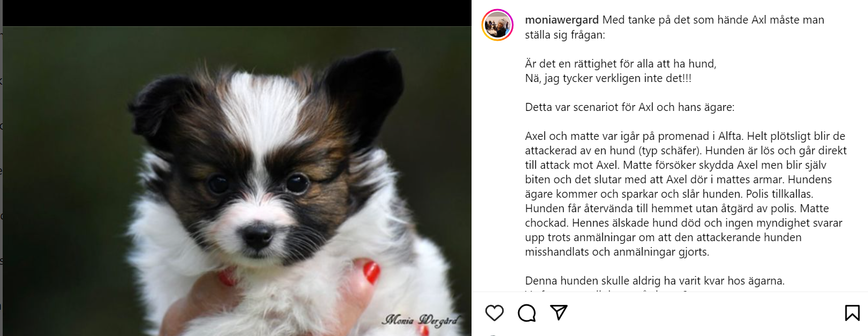Save the post with the bookmark icon
This screenshot has width=868, height=336.
coord(852,312)
